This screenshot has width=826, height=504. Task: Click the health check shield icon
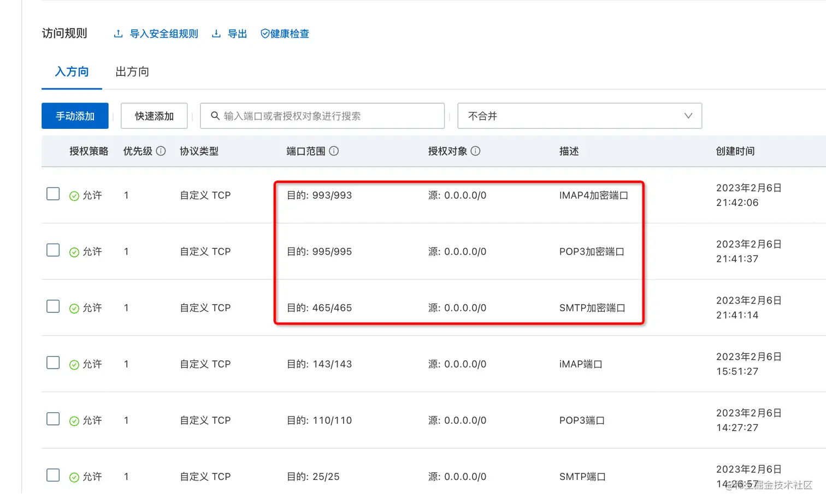click(x=265, y=34)
